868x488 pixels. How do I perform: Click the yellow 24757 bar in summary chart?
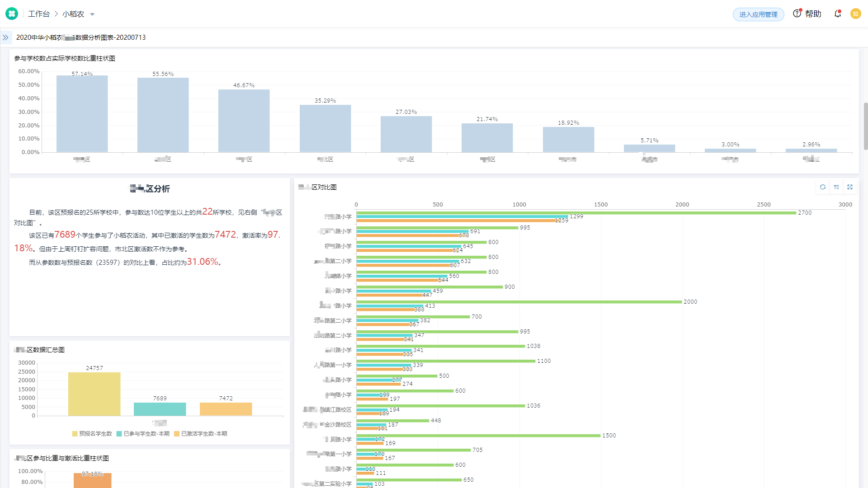(x=94, y=394)
